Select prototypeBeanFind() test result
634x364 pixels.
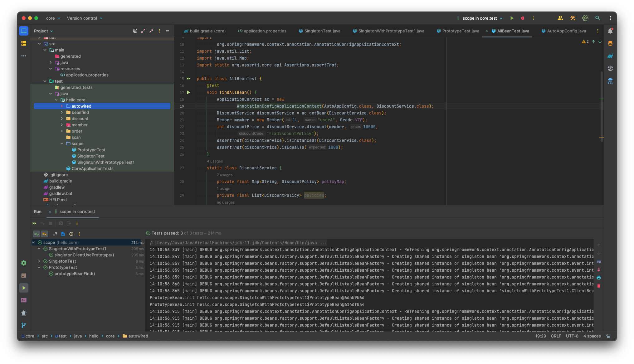point(75,274)
